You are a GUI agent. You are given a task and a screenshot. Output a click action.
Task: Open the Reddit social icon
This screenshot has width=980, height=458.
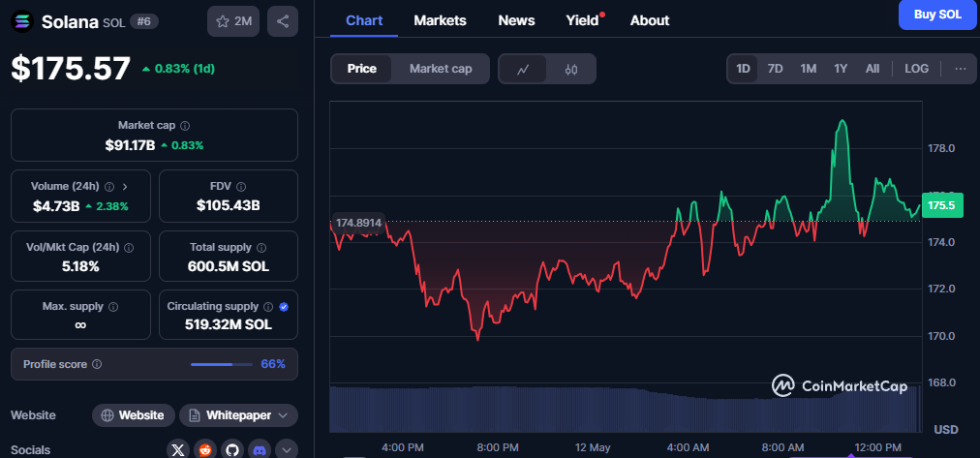205,450
